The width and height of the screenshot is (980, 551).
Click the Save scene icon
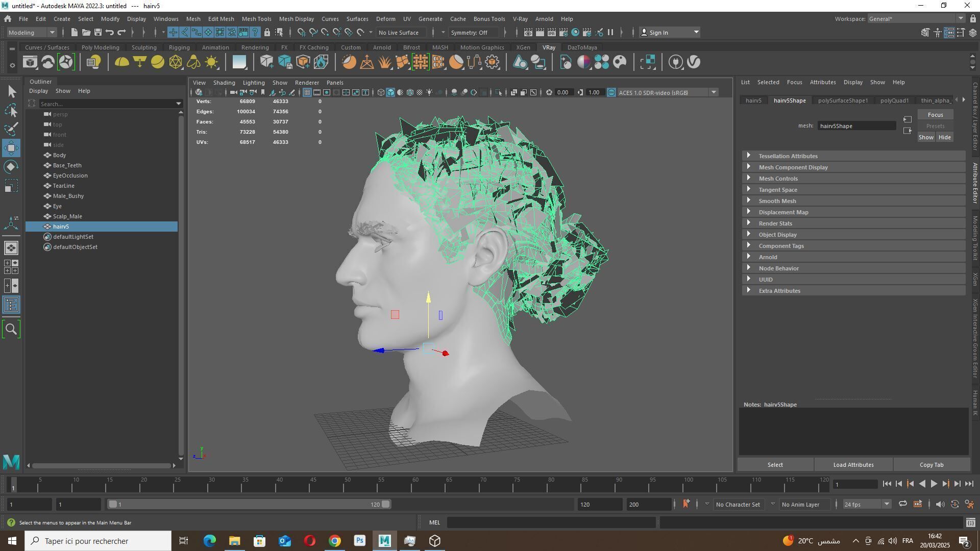click(x=98, y=32)
